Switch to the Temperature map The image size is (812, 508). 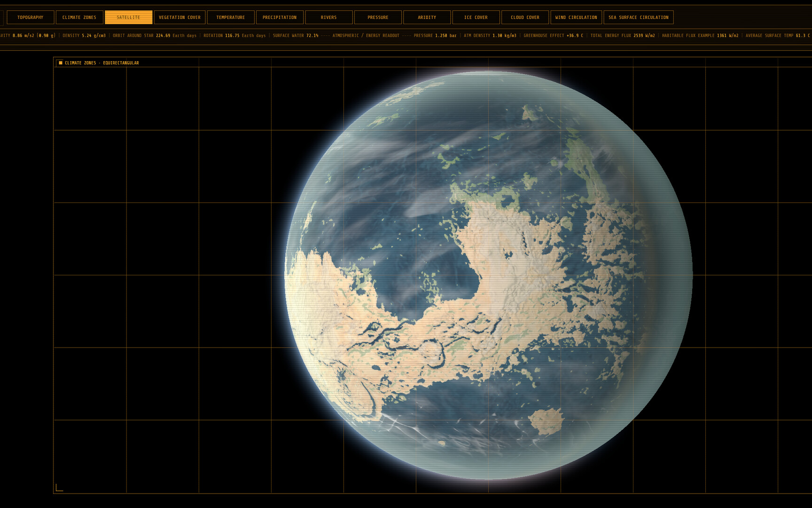(x=231, y=17)
